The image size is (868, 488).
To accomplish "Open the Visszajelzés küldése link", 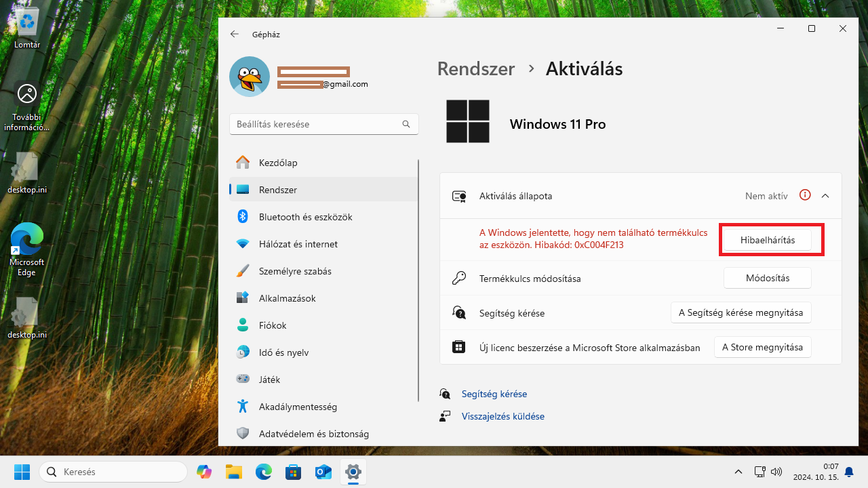I will (x=502, y=416).
